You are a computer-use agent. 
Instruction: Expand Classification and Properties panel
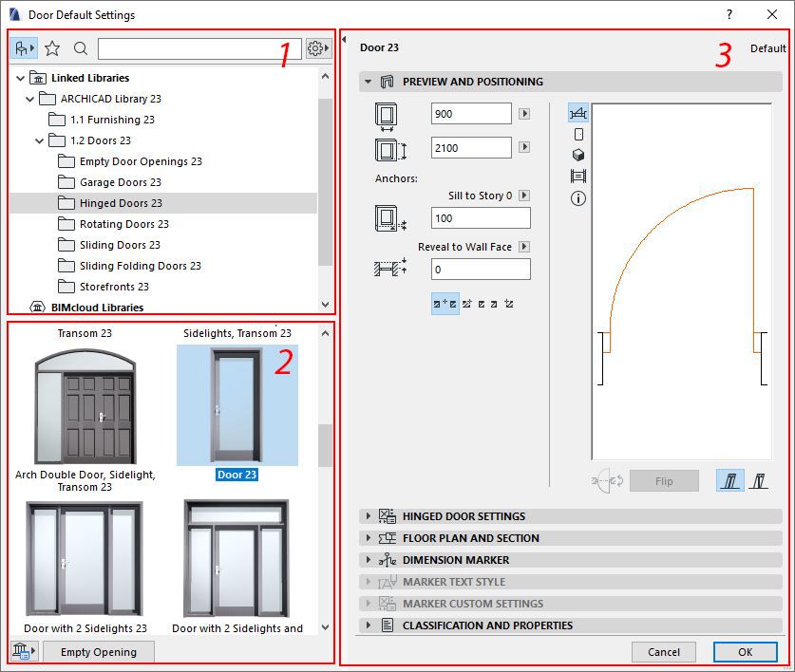(x=571, y=625)
